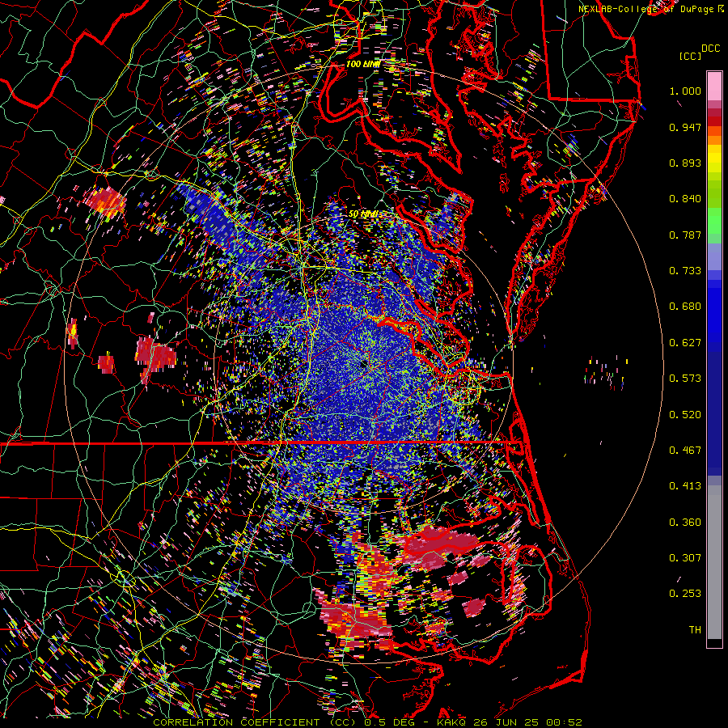
Task: Select the 0.520 scale value
Action: click(685, 415)
